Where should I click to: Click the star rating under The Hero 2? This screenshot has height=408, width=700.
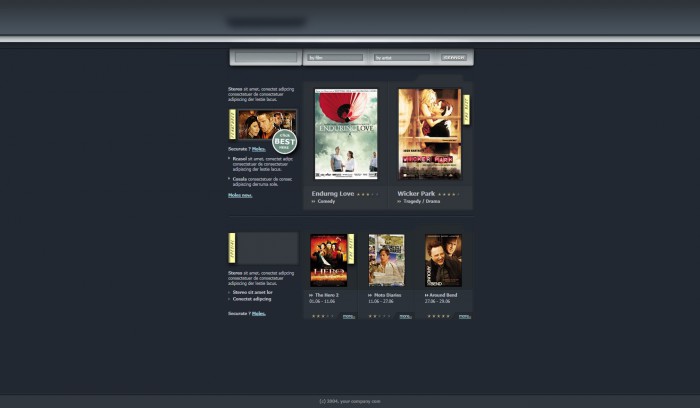[322, 316]
